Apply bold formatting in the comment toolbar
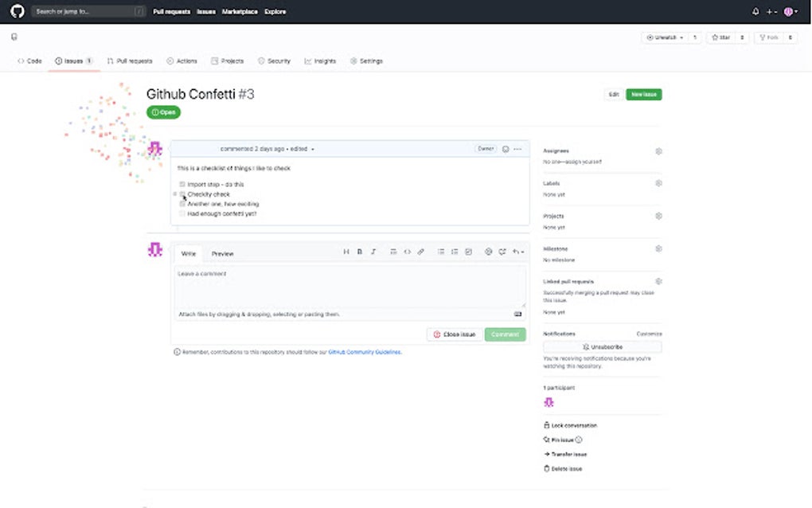Screen dimensions: 812x508 tap(361, 252)
